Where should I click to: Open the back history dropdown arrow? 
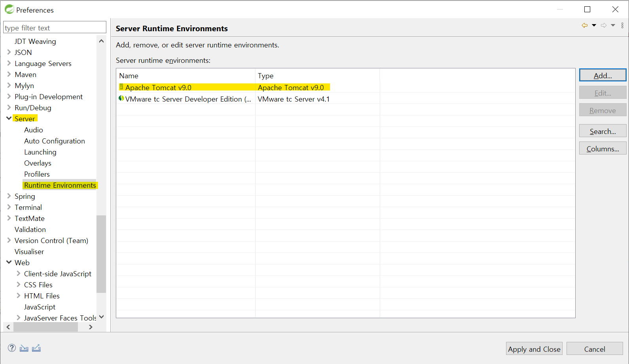(x=594, y=25)
